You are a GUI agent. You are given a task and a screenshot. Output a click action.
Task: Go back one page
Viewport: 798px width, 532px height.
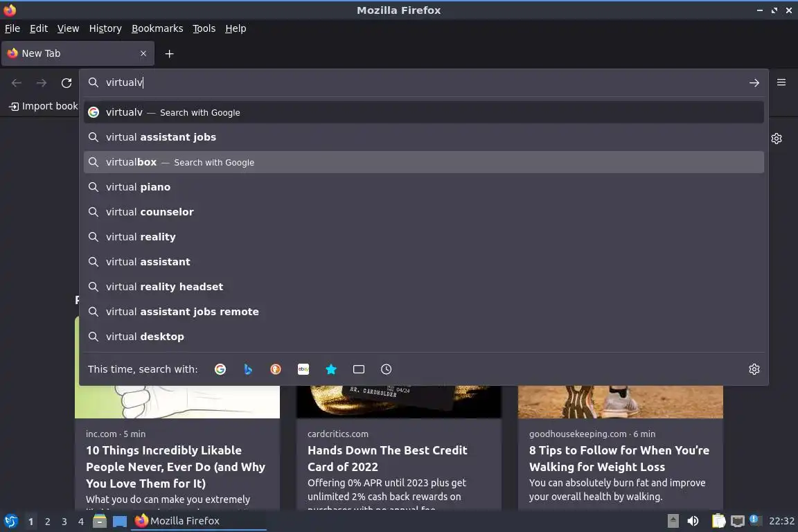coord(17,82)
